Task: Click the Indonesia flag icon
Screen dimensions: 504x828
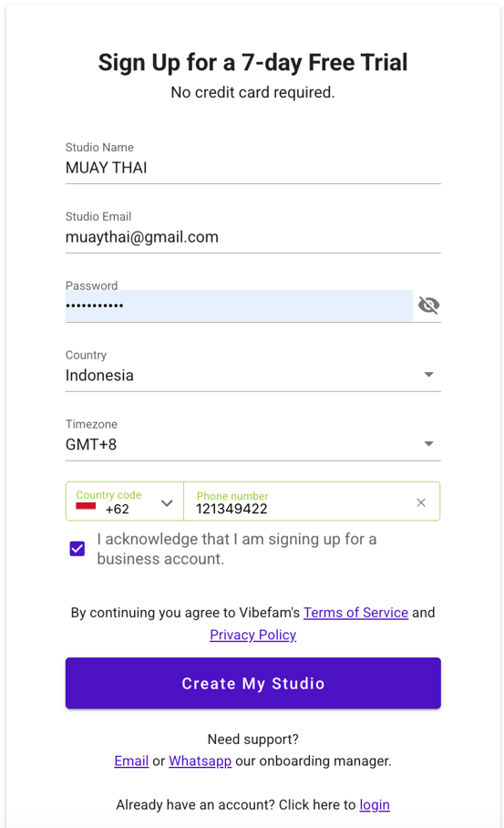Action: tap(86, 506)
